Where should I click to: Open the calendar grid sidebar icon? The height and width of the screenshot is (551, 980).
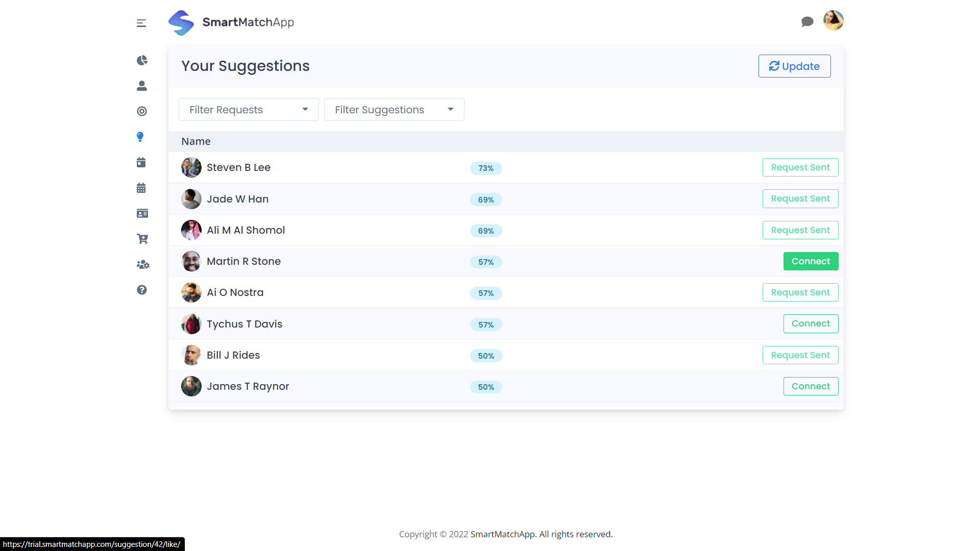[x=141, y=188]
